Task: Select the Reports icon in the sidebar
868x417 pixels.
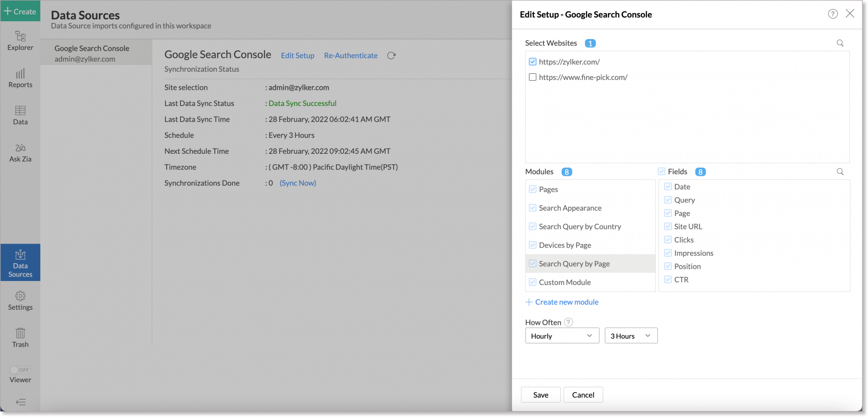Action: pyautogui.click(x=20, y=78)
